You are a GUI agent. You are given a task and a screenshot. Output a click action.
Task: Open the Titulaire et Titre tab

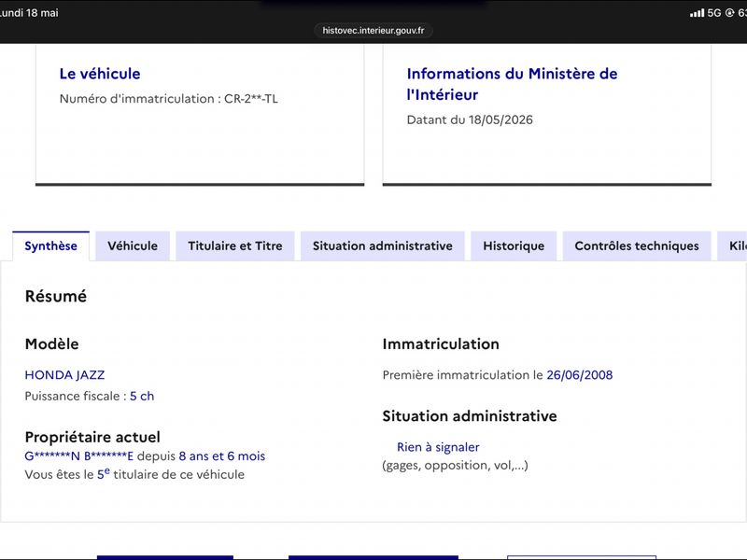click(x=235, y=246)
